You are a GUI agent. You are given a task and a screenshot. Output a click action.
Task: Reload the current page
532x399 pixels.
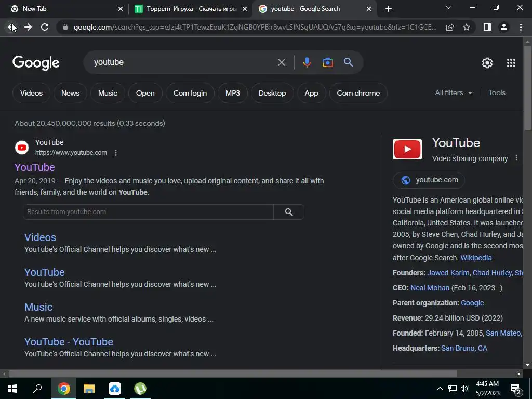point(45,27)
